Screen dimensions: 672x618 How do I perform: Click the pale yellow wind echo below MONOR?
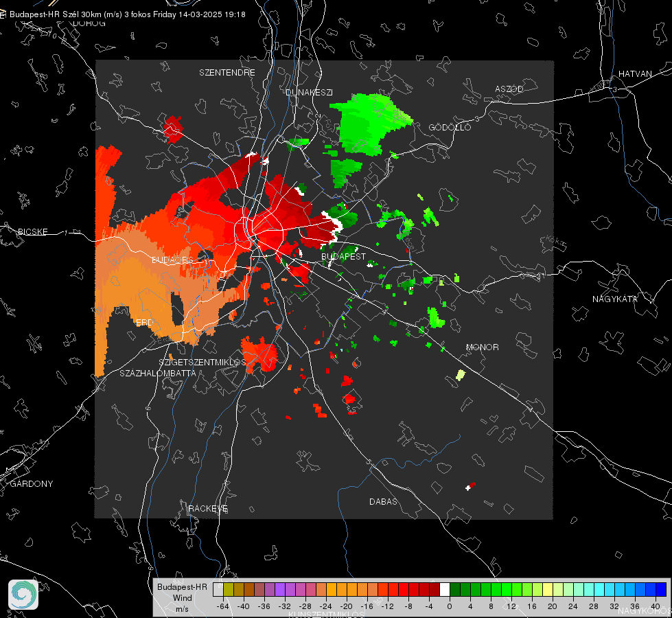coord(461,375)
